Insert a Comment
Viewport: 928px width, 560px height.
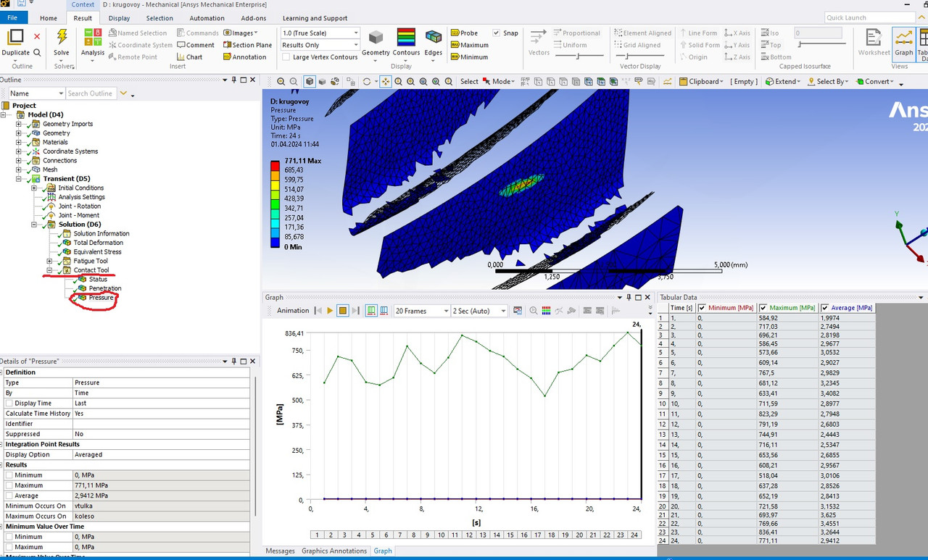tap(195, 45)
